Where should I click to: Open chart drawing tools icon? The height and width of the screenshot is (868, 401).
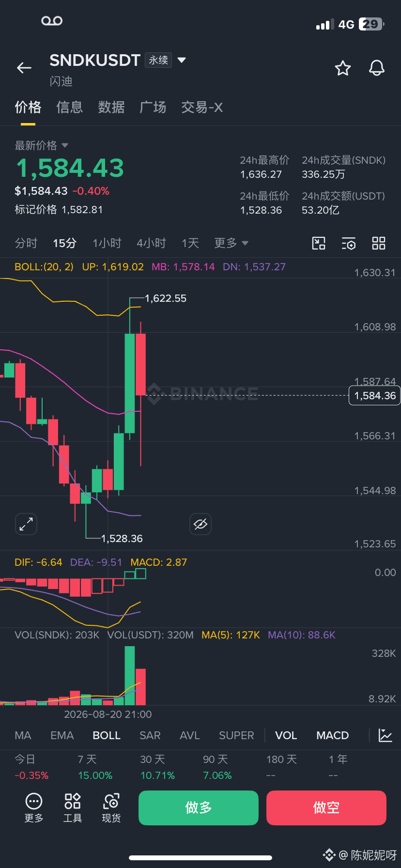pos(319,243)
